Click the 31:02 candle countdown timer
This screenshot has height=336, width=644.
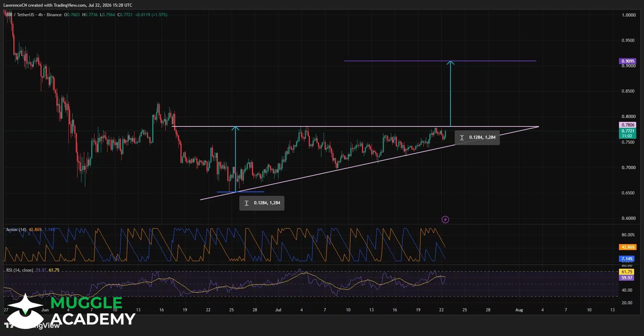(x=628, y=136)
